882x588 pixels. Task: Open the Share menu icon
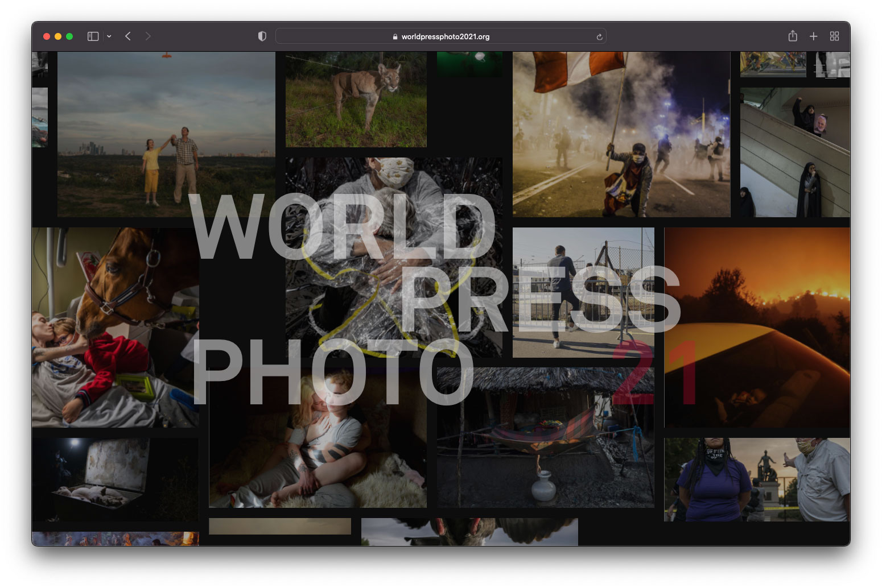tap(793, 36)
